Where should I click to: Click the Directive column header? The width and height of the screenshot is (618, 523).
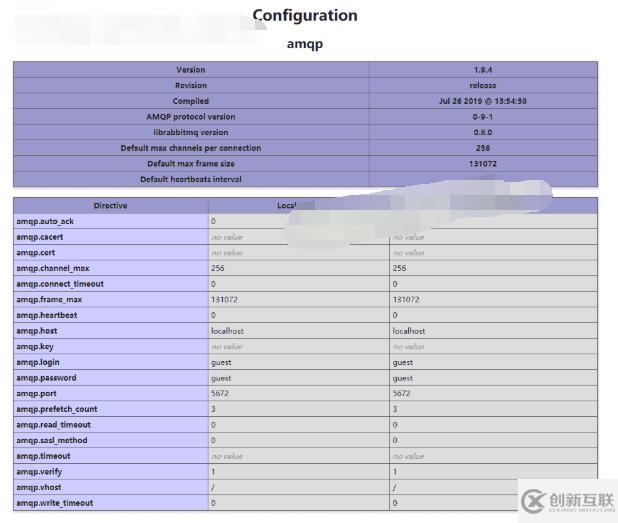pyautogui.click(x=110, y=206)
